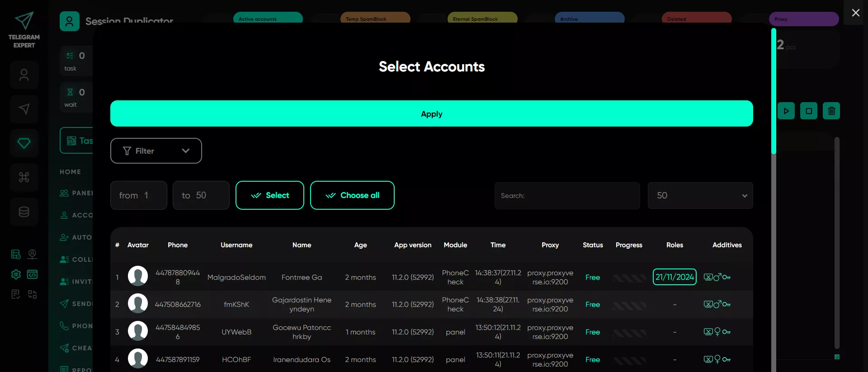868x372 pixels.
Task: Select the avatar of UYWebB account
Action: click(x=138, y=331)
